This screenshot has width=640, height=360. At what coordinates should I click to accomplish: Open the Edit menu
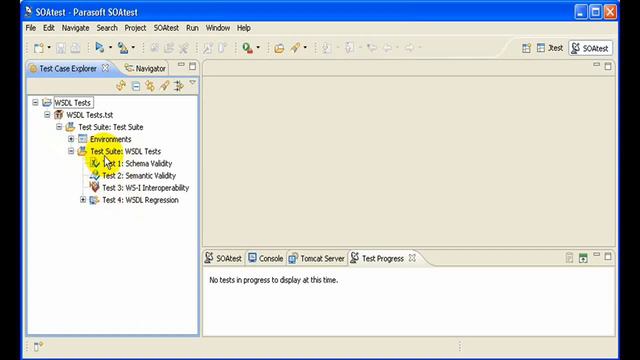click(49, 28)
